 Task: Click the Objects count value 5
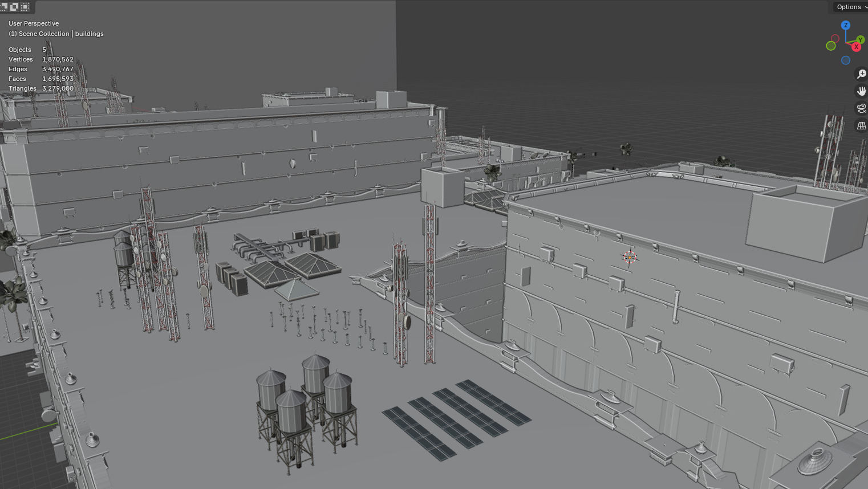point(44,50)
